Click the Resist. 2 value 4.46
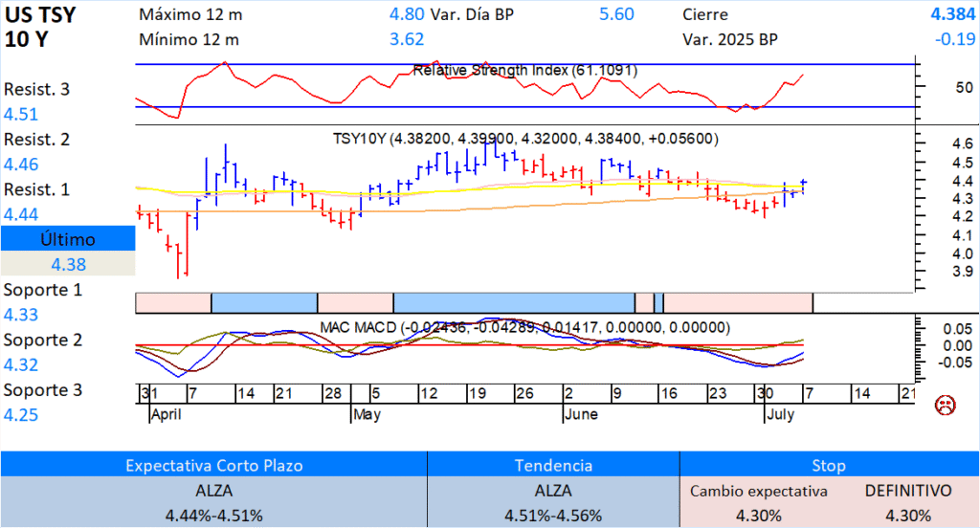The height and width of the screenshot is (528, 980). [x=21, y=165]
